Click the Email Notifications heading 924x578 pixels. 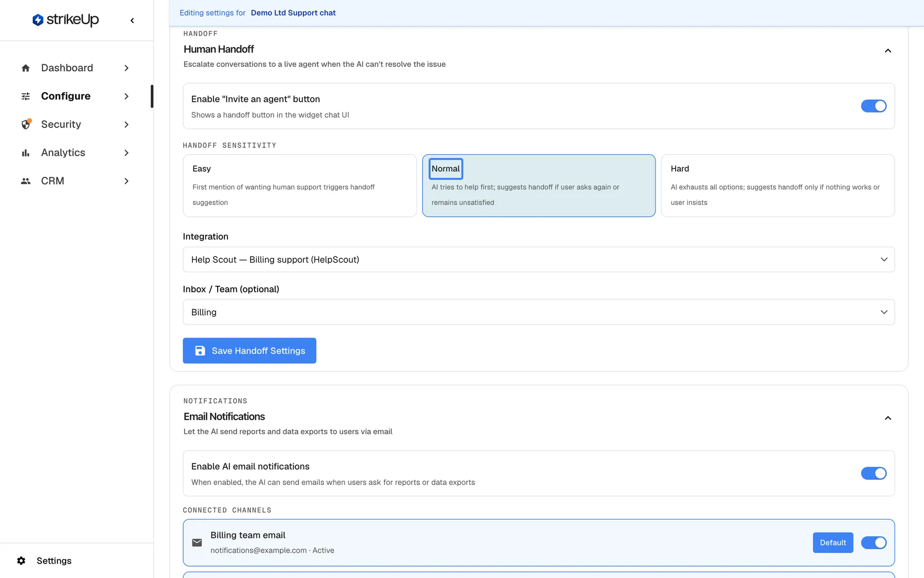[224, 417]
